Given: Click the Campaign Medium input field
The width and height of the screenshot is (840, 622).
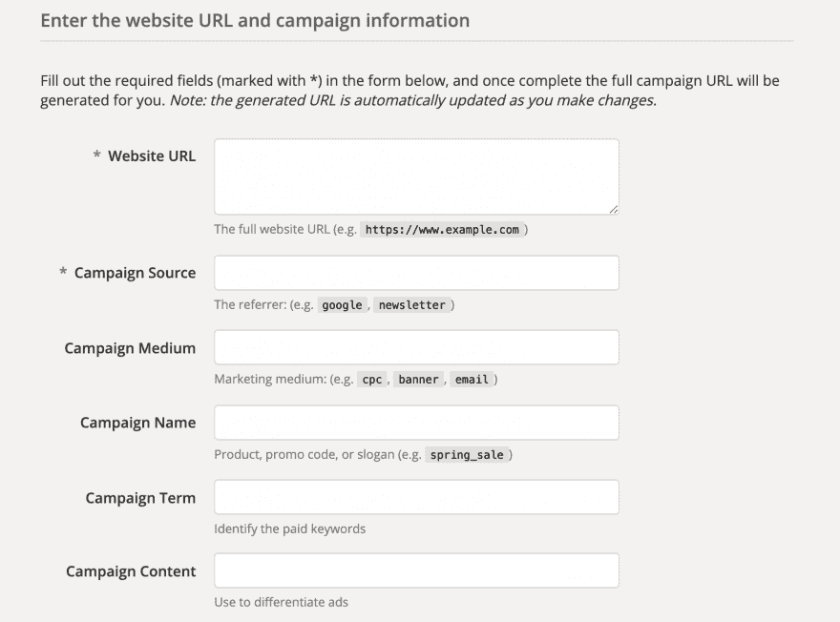Looking at the screenshot, I should click(x=416, y=347).
